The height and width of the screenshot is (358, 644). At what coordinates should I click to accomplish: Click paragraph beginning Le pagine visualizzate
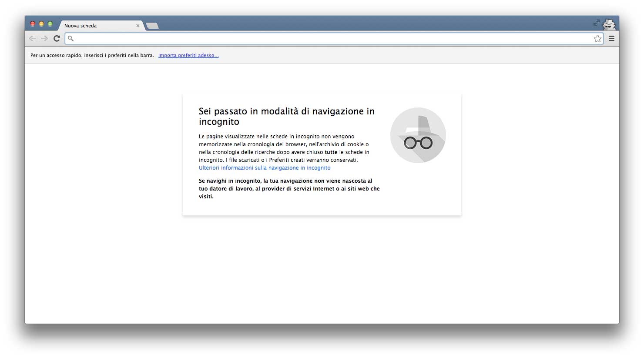[284, 148]
